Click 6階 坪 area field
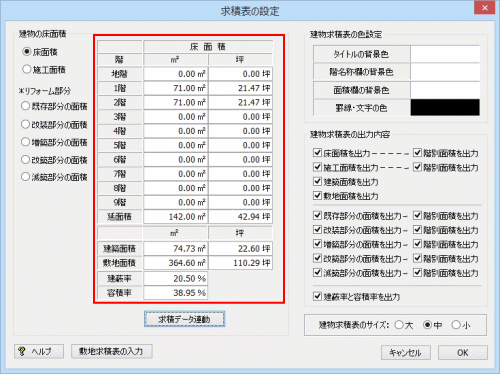This screenshot has height=374, width=500. (240, 160)
